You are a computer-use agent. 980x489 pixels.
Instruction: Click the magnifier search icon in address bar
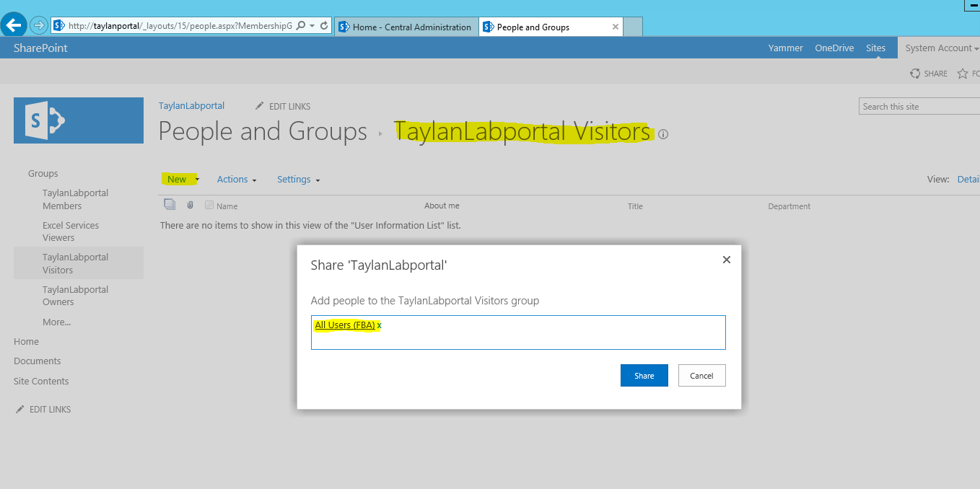tap(300, 26)
